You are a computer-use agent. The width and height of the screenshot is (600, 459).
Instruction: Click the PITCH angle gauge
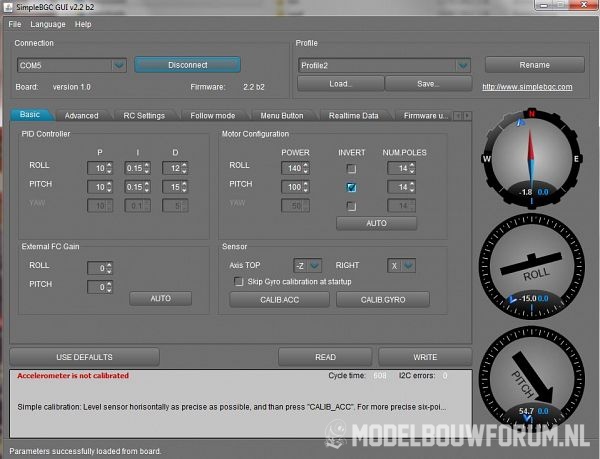tap(532, 379)
